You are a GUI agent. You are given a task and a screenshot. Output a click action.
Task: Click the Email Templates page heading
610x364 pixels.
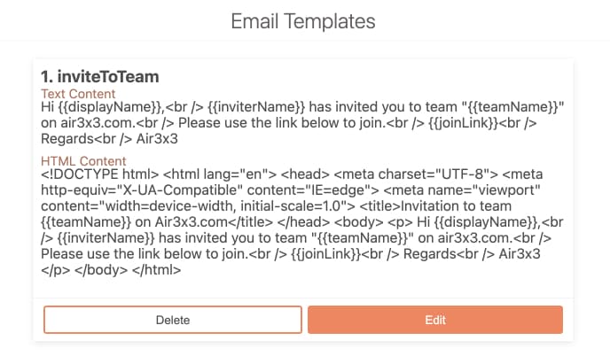(303, 21)
